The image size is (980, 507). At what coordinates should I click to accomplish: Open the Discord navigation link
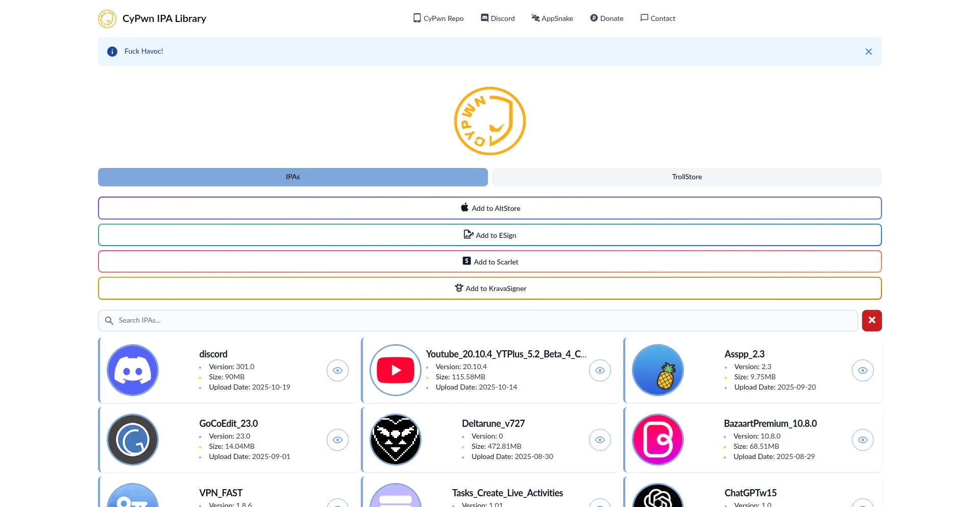tap(498, 18)
